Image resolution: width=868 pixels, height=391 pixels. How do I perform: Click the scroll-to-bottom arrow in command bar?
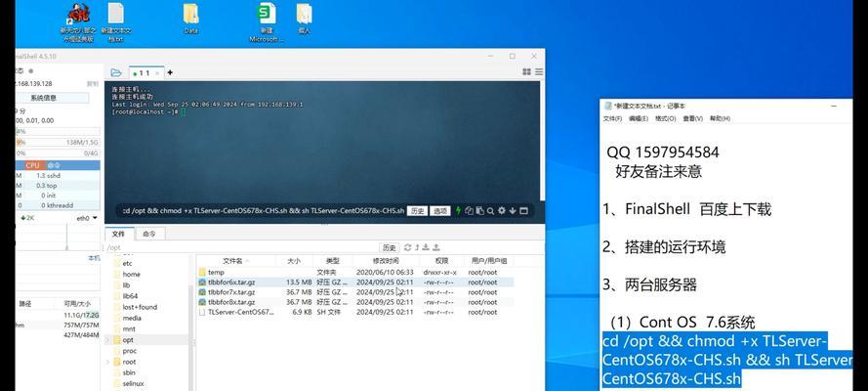click(513, 210)
